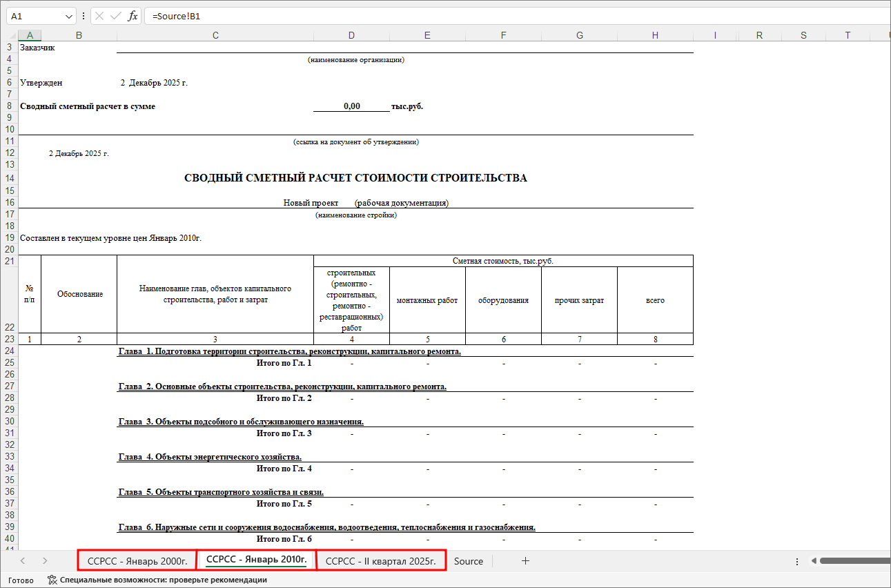The image size is (891, 588).
Task: Select the Source sheet tab
Action: [469, 561]
